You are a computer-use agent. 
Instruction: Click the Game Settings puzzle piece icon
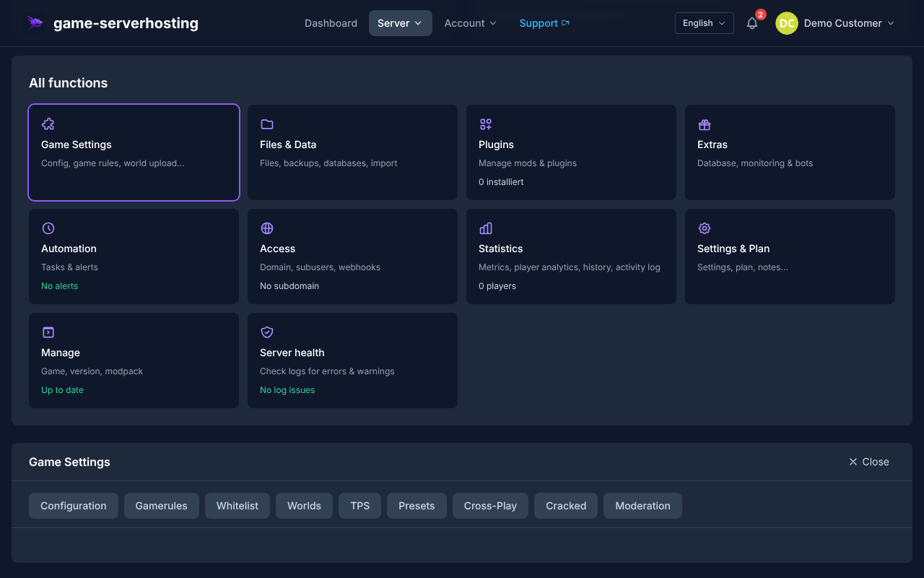(x=48, y=124)
